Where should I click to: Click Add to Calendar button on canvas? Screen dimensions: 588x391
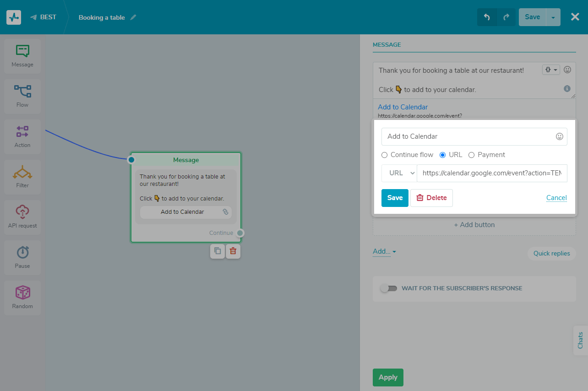(x=186, y=212)
